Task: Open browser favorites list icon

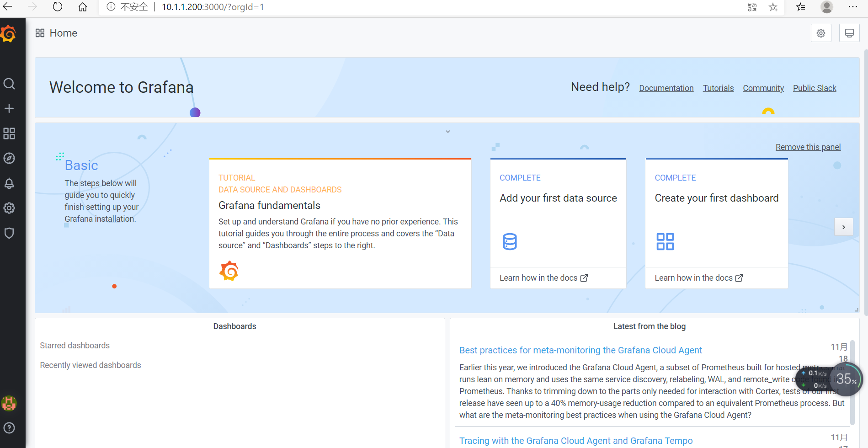Action: (x=801, y=7)
